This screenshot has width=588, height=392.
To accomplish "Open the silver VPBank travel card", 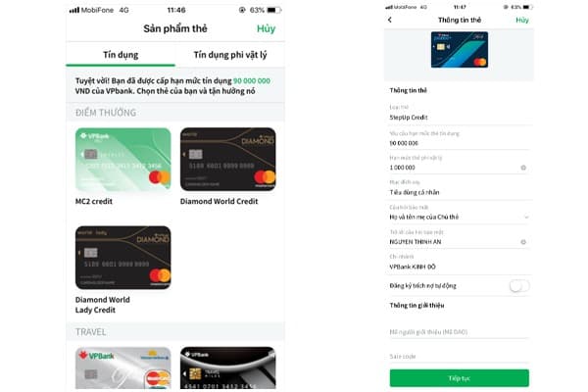I will [123, 368].
